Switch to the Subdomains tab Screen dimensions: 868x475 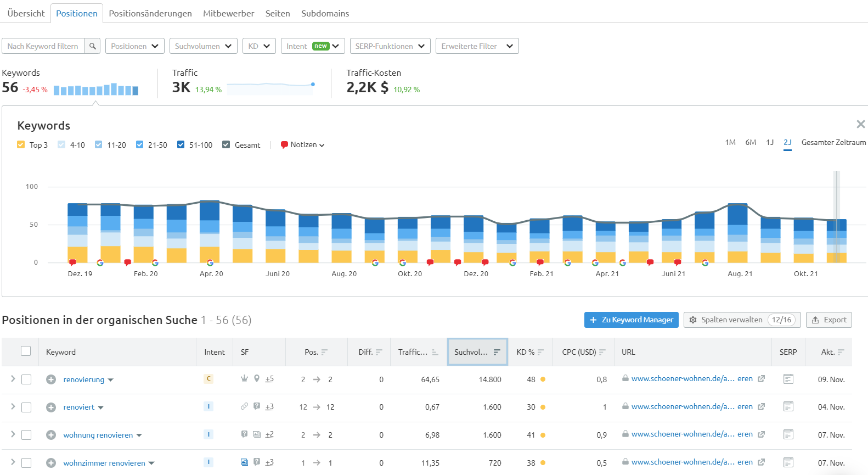[325, 13]
